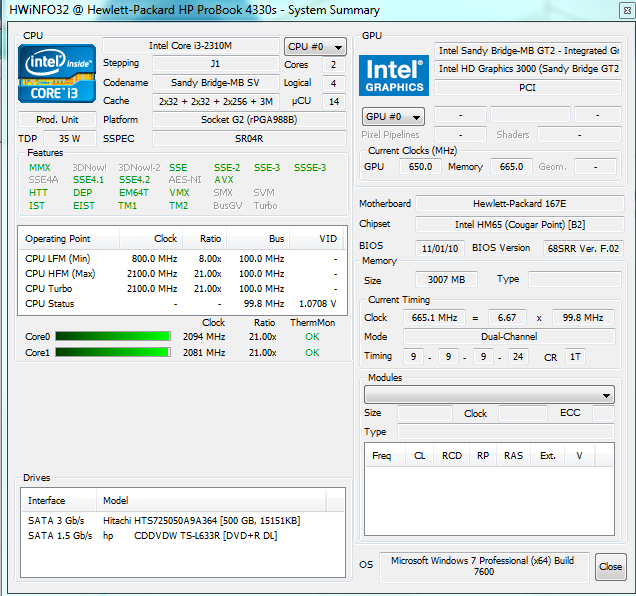Click the Intel Sandy Bridge-MB GT2 GPU field
Screen dimensions: 636x596
click(x=528, y=51)
